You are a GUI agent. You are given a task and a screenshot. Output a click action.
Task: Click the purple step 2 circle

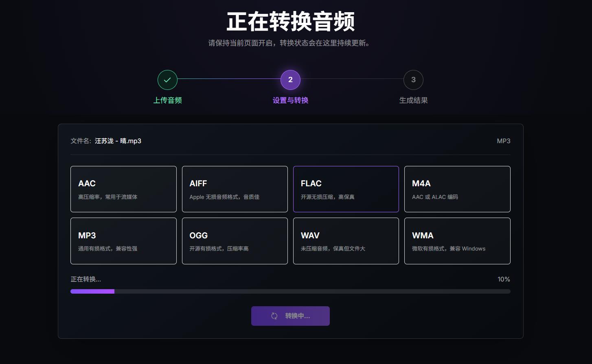290,80
